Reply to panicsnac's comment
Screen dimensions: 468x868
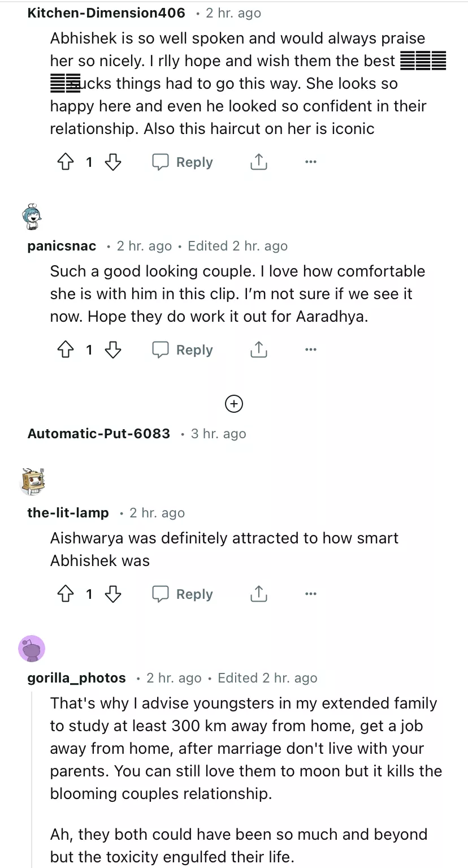[183, 350]
